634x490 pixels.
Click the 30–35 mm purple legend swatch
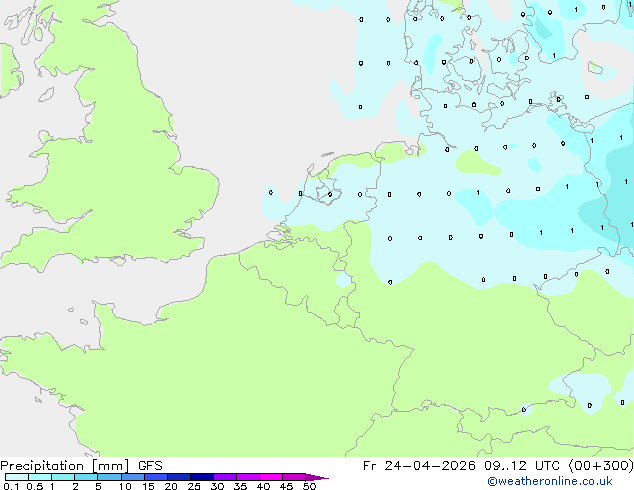(x=225, y=477)
